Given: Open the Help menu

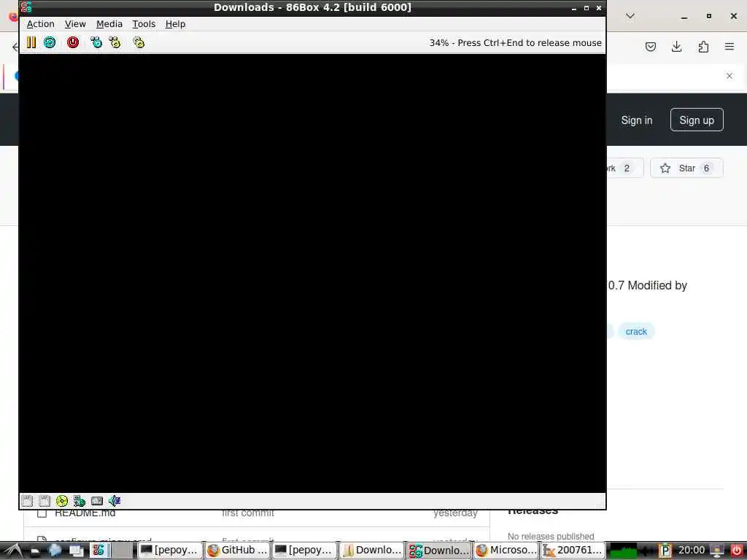Looking at the screenshot, I should (x=175, y=24).
